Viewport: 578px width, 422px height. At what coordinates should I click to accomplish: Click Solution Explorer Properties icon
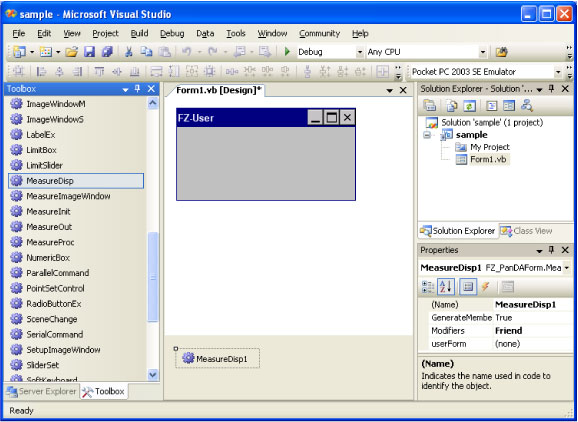pos(430,106)
